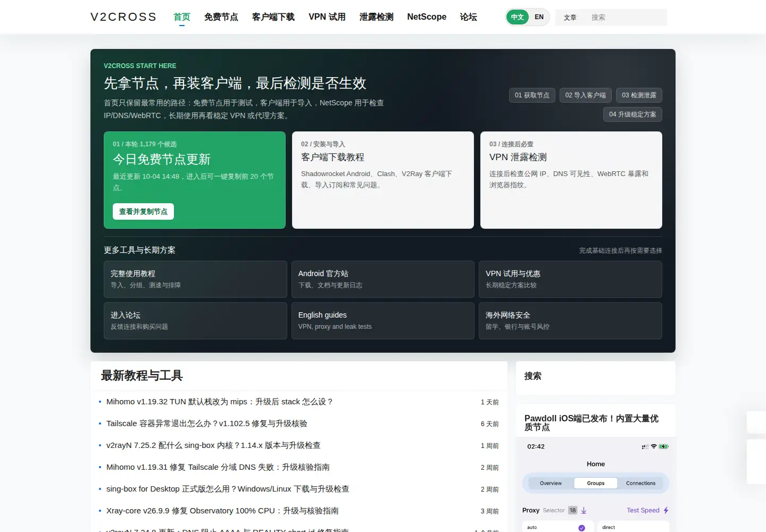Click the 最新教程与工具 section heading
Screen dimensions: 766x532
point(142,376)
